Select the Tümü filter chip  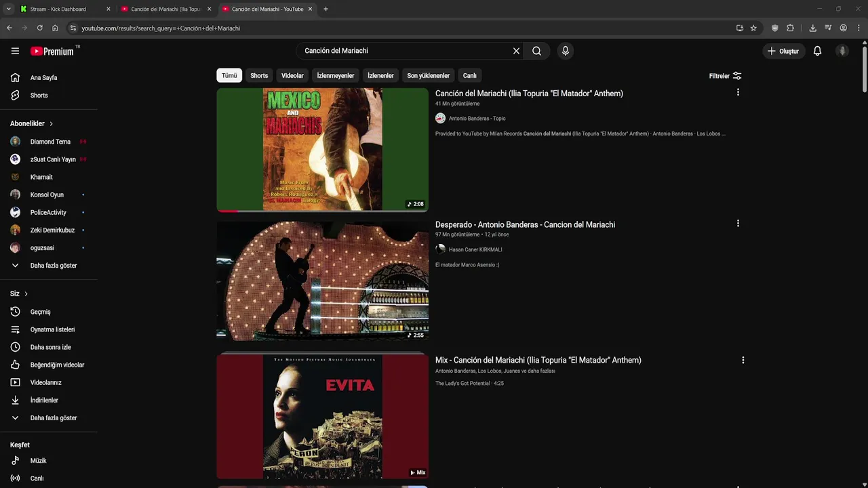tap(229, 75)
